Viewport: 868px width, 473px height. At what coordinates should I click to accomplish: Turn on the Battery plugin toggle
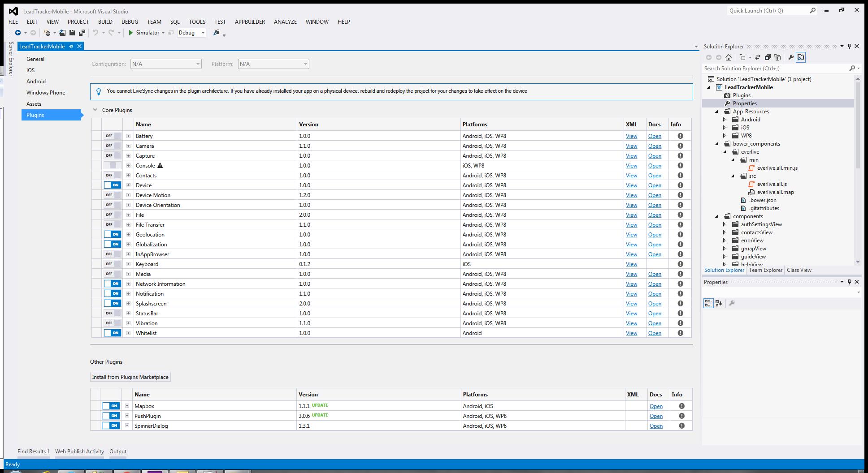tap(112, 136)
